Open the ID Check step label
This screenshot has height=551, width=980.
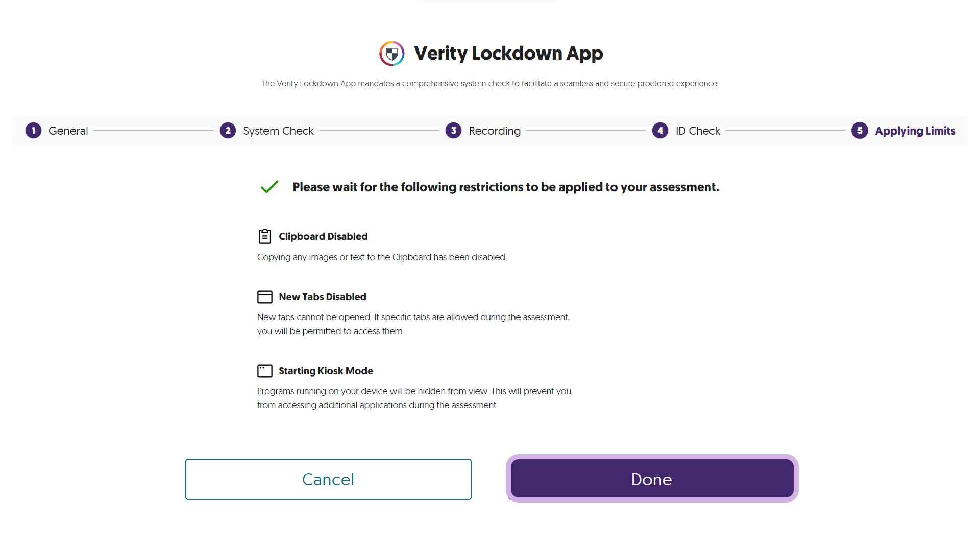point(698,131)
